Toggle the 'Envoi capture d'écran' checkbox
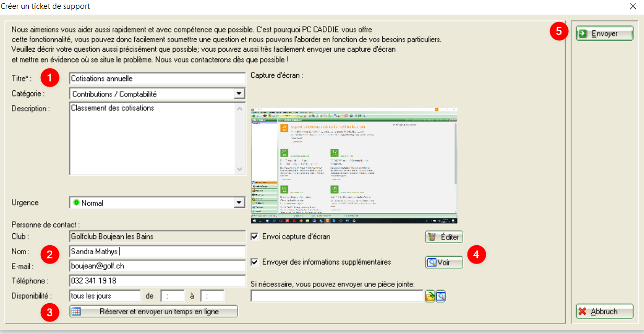This screenshot has height=334, width=644. [x=255, y=236]
